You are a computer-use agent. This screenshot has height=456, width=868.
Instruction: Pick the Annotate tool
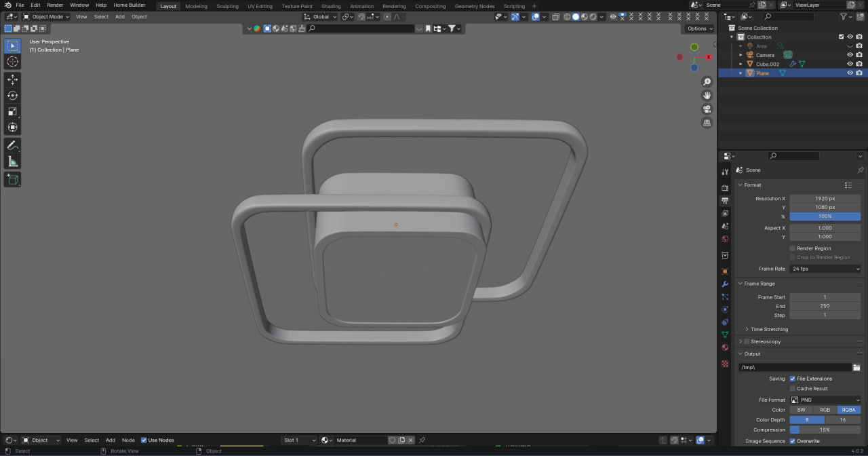[x=12, y=145]
